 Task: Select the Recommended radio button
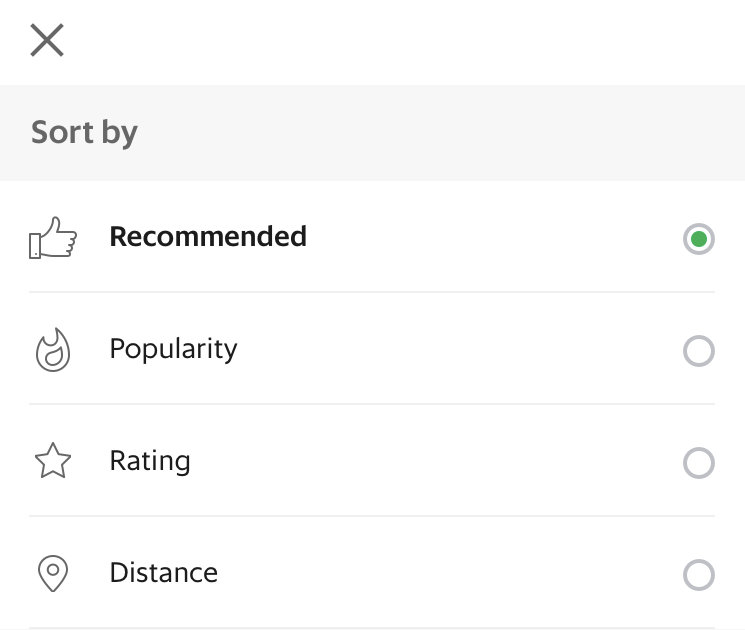coord(698,239)
